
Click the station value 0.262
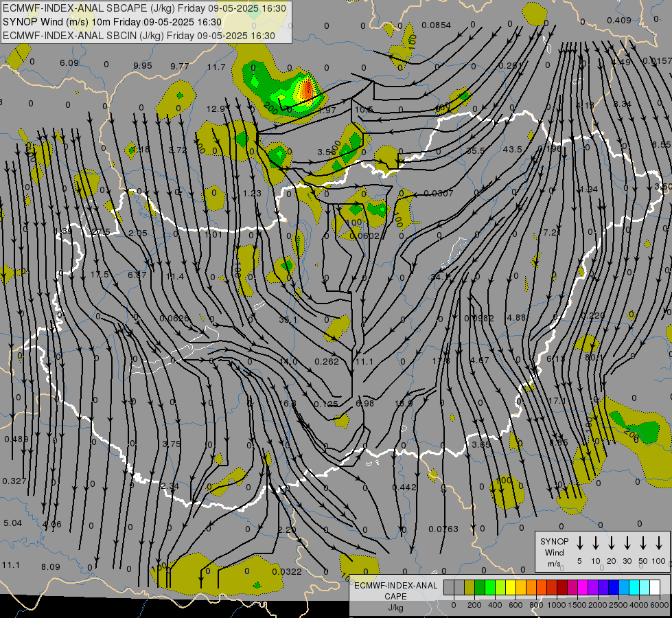[x=327, y=362]
